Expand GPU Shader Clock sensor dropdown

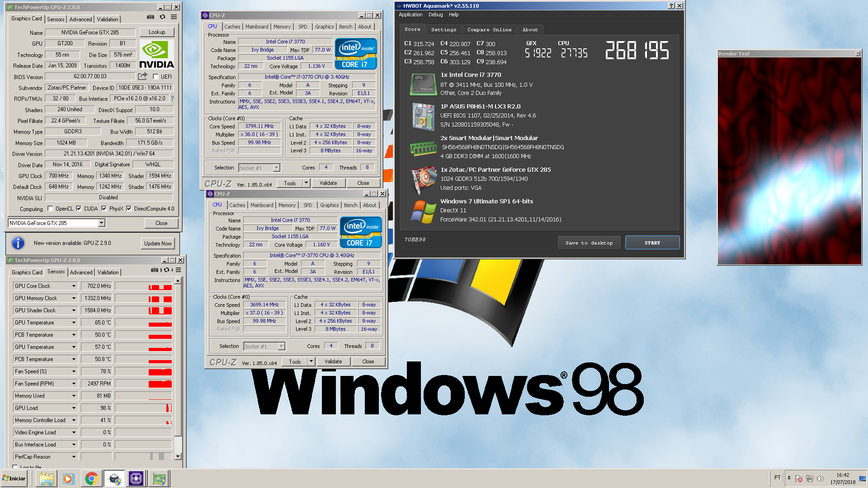click(x=74, y=310)
